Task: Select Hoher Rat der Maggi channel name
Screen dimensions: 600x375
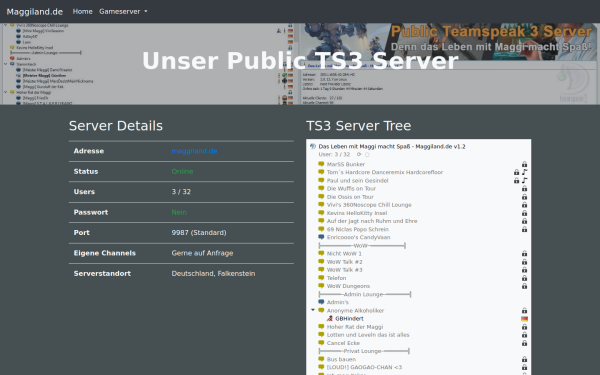Action: pos(355,327)
